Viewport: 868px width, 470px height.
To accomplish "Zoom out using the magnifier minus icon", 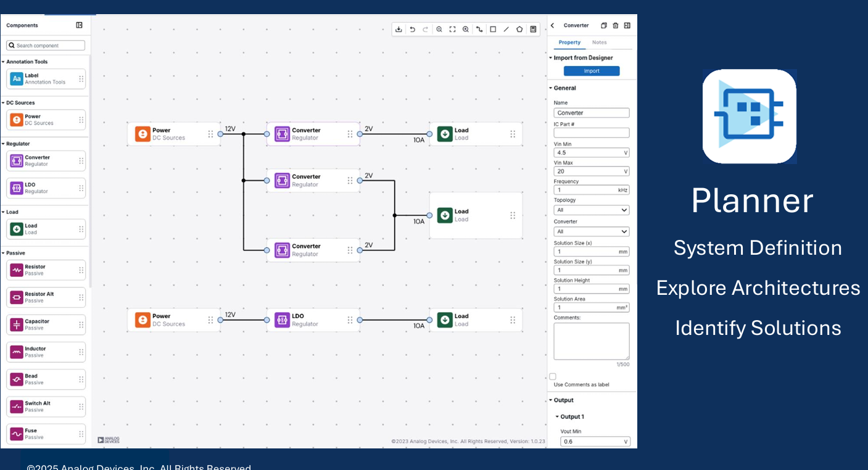I will (439, 29).
